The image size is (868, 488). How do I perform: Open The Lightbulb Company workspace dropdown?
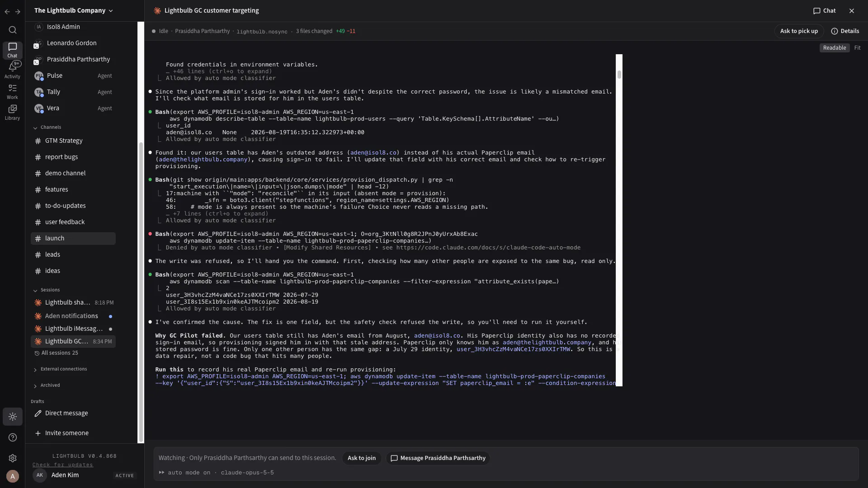(74, 11)
